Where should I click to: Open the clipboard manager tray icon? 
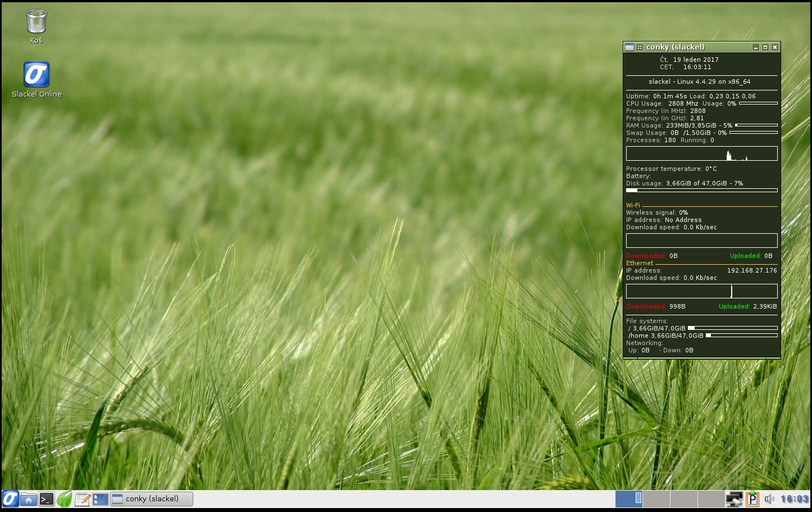[752, 499]
